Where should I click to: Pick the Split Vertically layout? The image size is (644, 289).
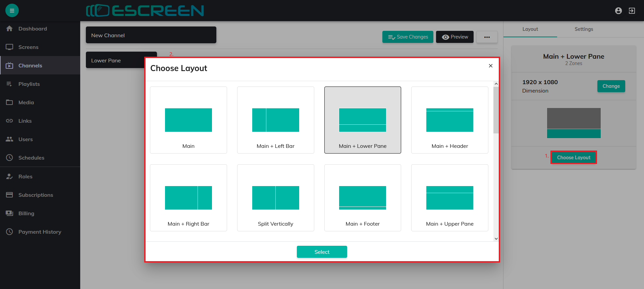click(275, 198)
